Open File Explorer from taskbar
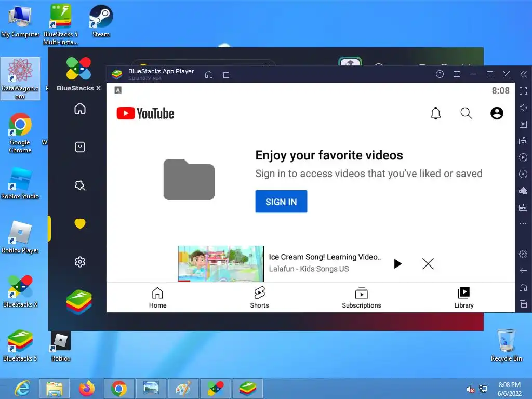532x399 pixels. (55, 389)
